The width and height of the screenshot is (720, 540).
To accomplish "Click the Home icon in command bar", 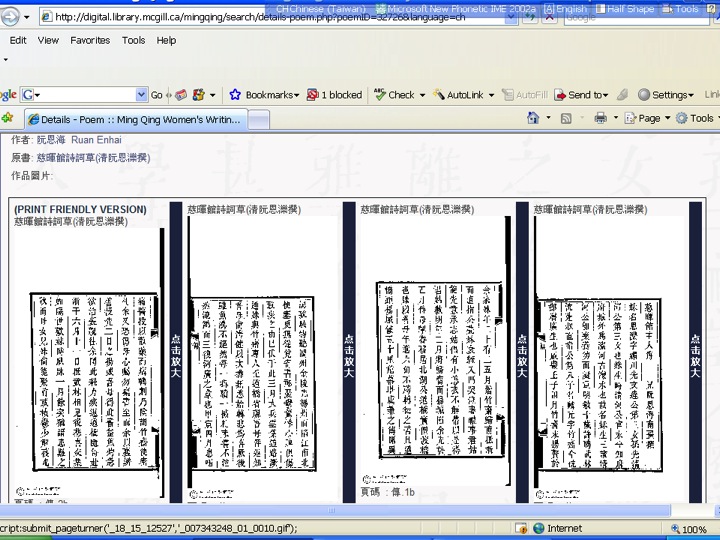I will [x=533, y=118].
